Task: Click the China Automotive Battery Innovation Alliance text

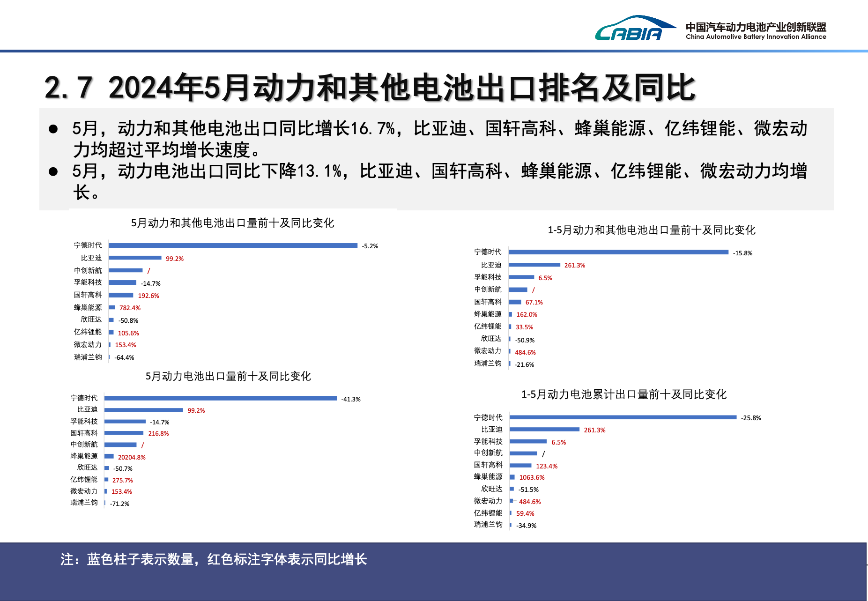Action: point(756,37)
